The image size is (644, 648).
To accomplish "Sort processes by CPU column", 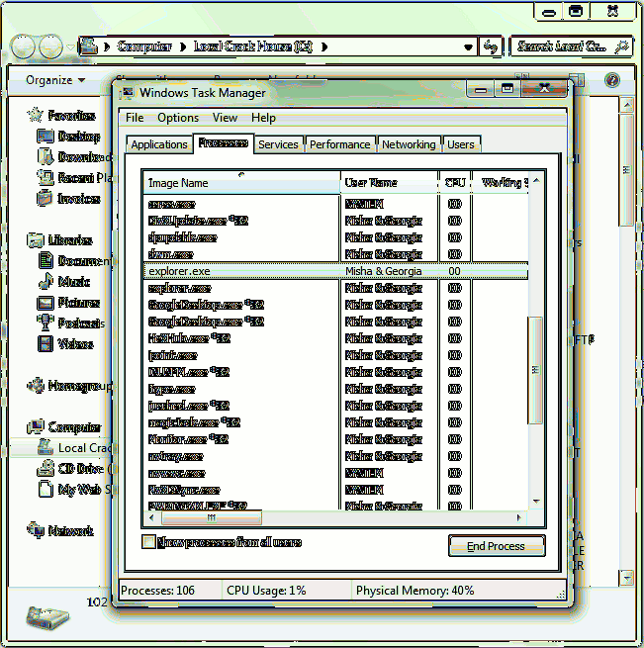I will (455, 183).
